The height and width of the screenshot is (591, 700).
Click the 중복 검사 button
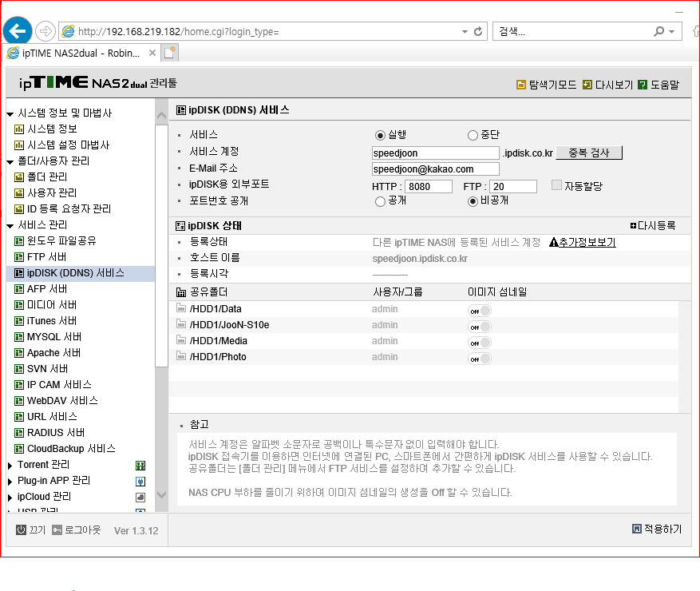(x=589, y=153)
